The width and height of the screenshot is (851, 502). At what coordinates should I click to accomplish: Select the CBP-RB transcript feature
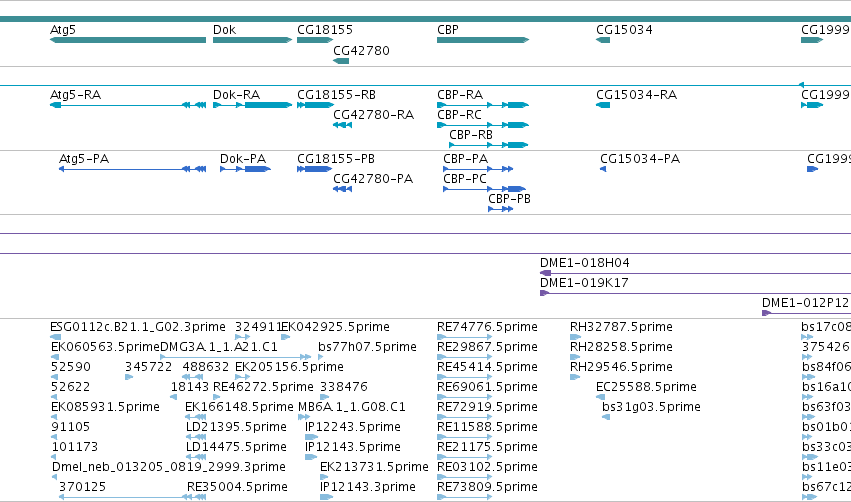tap(489, 145)
